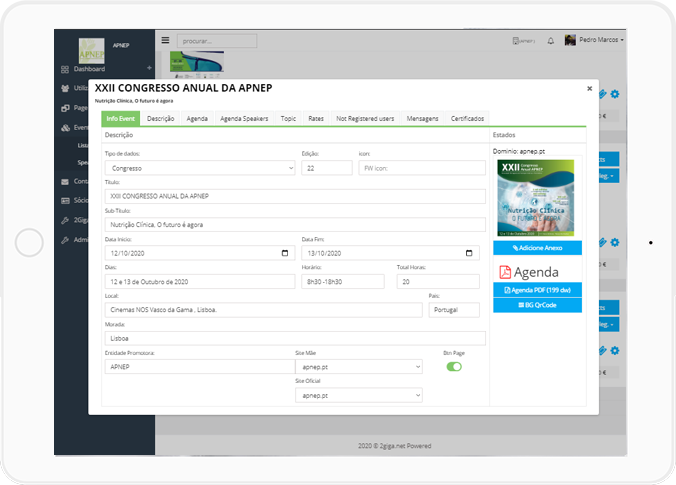The height and width of the screenshot is (485, 676).
Task: Click the event banner thumbnail behind dialog
Action: [x=197, y=62]
